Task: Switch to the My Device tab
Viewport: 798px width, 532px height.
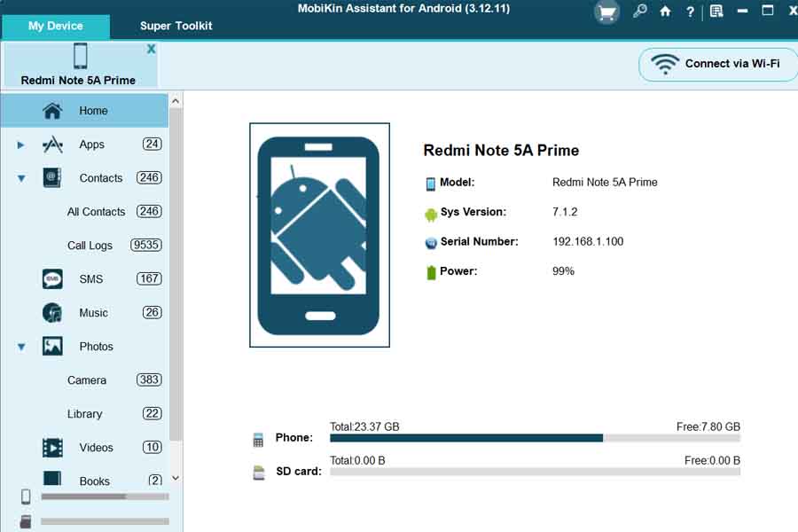Action: (x=56, y=26)
